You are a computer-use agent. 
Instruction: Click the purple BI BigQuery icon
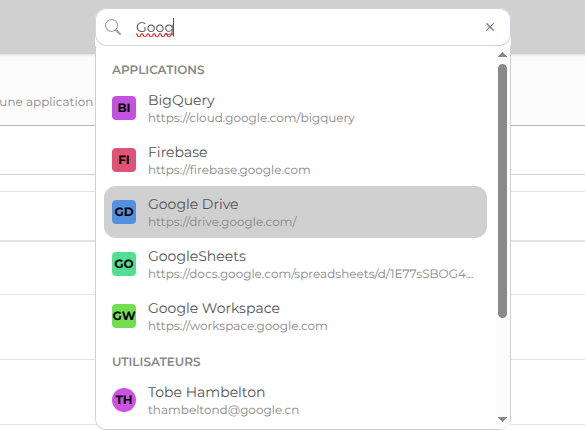(124, 108)
